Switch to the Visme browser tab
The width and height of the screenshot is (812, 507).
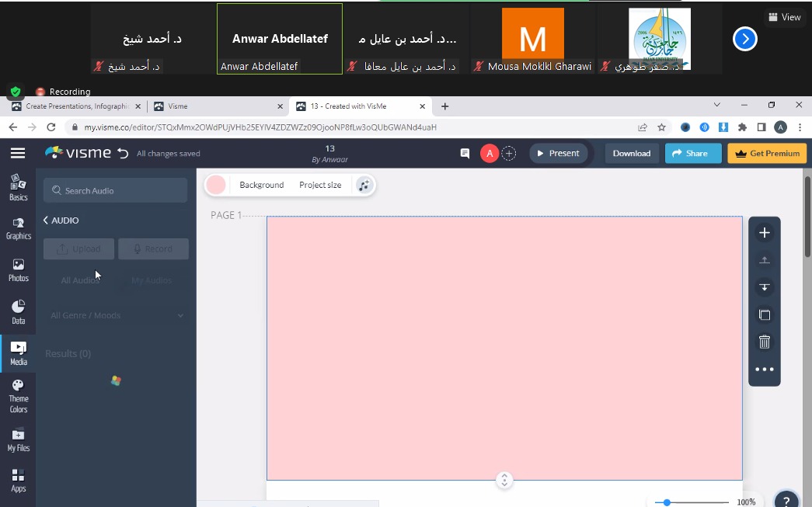(215, 106)
